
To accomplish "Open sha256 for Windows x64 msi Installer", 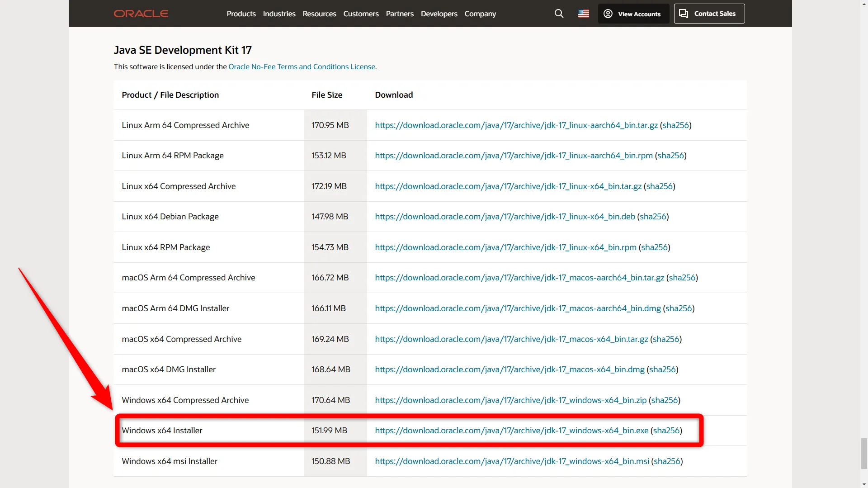I will [667, 461].
